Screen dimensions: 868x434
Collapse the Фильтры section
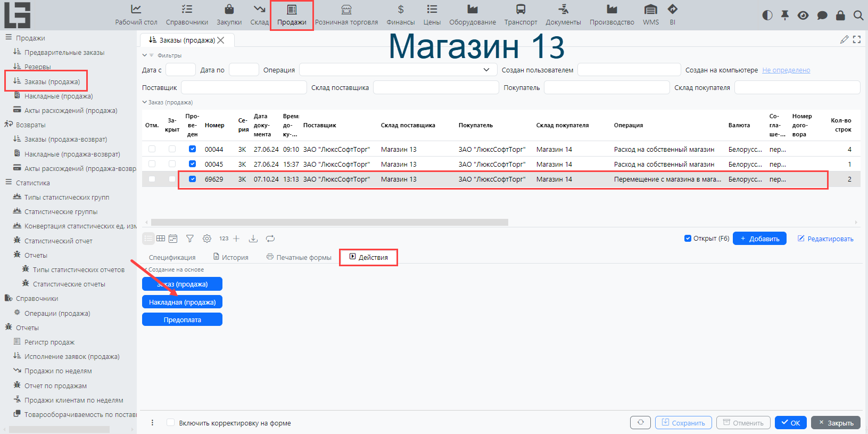coord(145,55)
